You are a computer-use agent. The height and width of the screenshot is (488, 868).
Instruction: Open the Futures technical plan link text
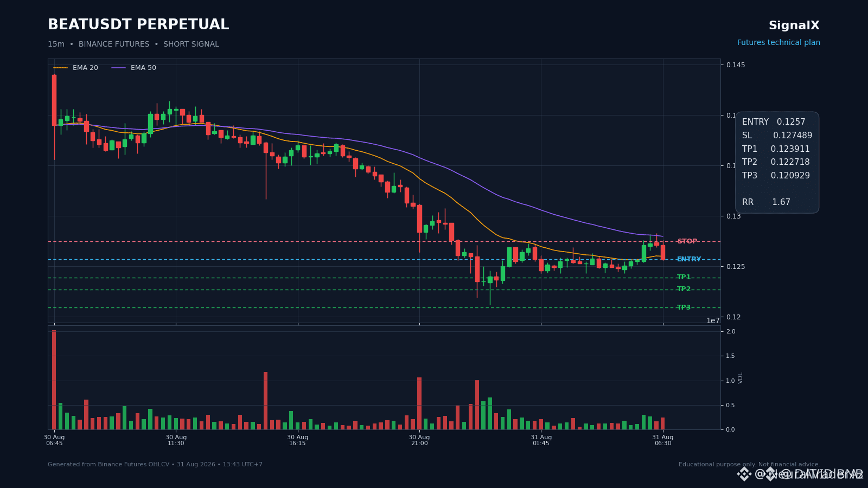pyautogui.click(x=778, y=43)
